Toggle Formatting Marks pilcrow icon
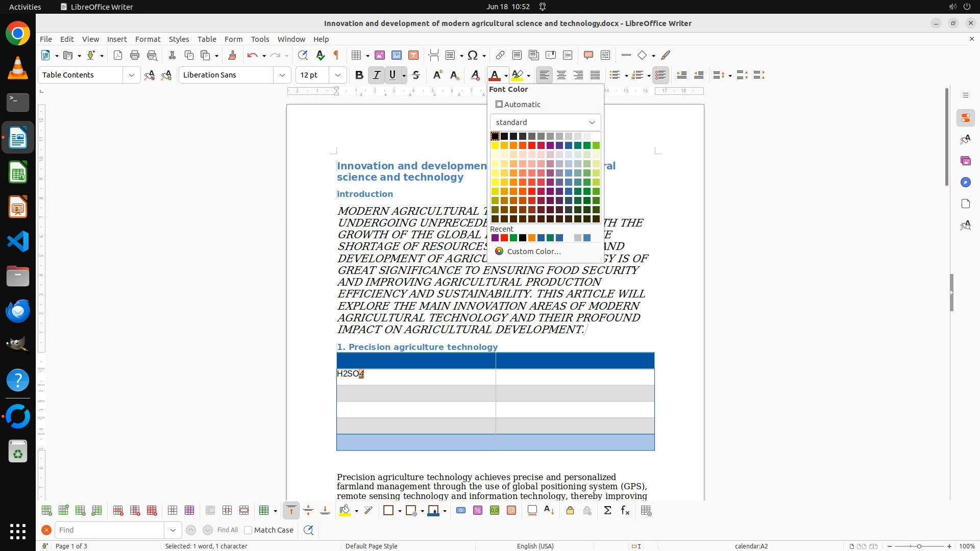The width and height of the screenshot is (980, 551). [336, 55]
